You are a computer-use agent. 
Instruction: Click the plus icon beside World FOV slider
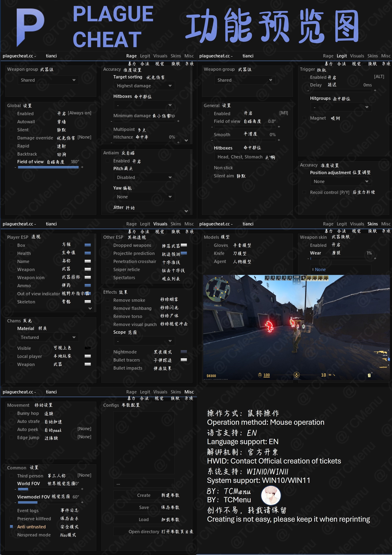(x=82, y=489)
